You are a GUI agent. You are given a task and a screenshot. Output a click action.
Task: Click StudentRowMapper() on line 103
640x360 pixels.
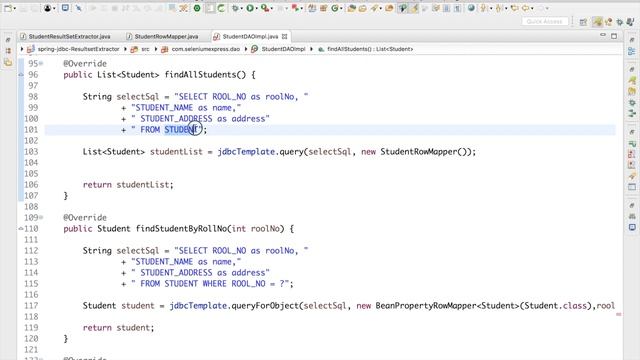pos(423,152)
